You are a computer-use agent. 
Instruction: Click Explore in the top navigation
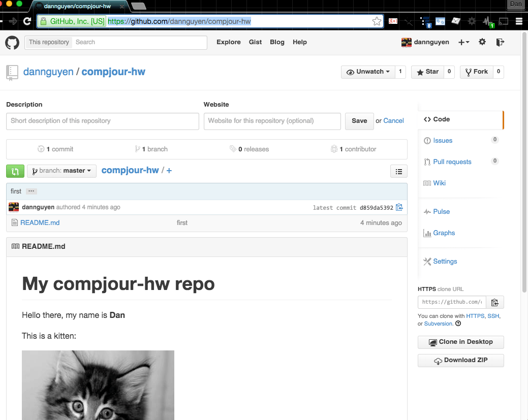click(x=229, y=42)
